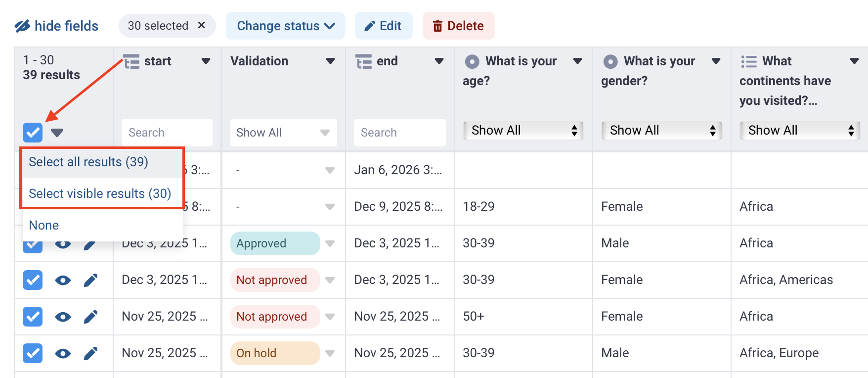Screen dimensions: 868x378
Task: Click the hide fields eye-slash icon
Action: (x=22, y=26)
